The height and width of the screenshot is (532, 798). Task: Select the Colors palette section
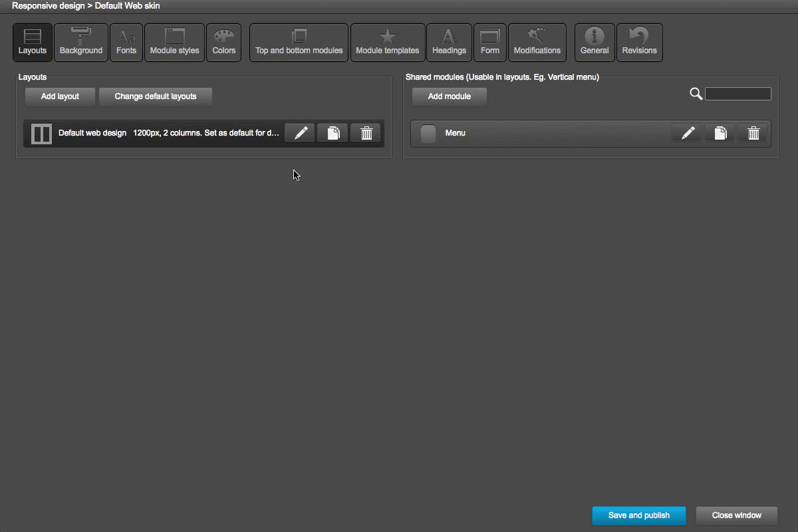coord(223,42)
